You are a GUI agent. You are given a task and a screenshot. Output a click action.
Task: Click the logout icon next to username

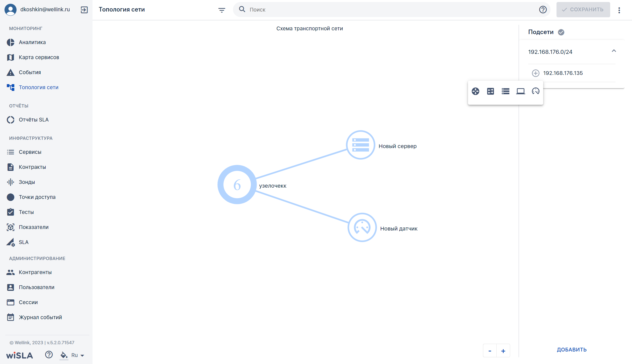tap(84, 10)
